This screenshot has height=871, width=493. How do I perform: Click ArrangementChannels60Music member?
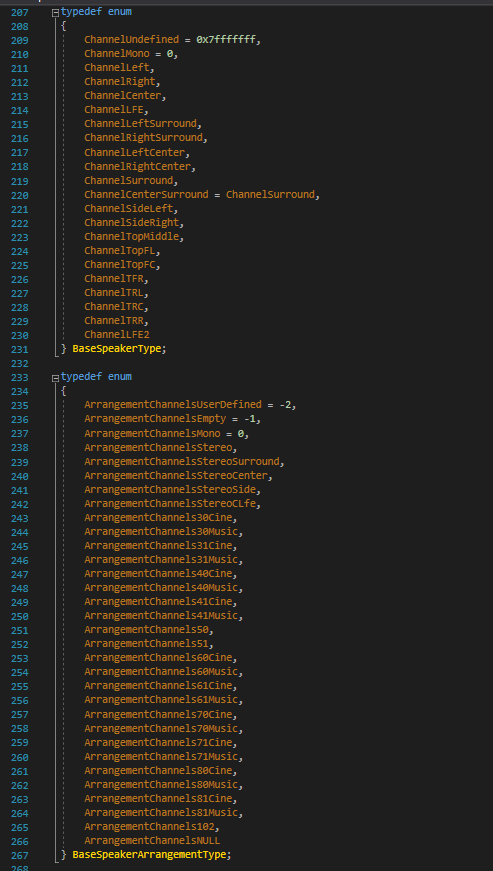(161, 673)
